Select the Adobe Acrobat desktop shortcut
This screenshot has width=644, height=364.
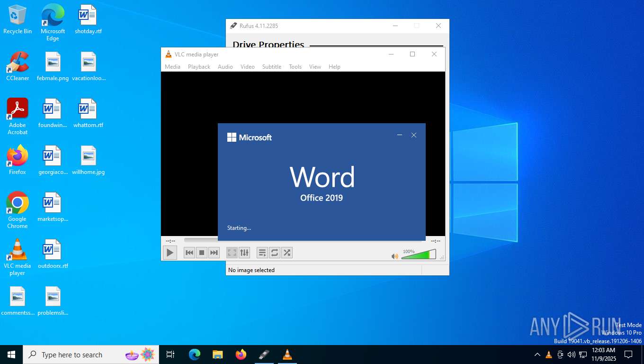[x=18, y=117]
